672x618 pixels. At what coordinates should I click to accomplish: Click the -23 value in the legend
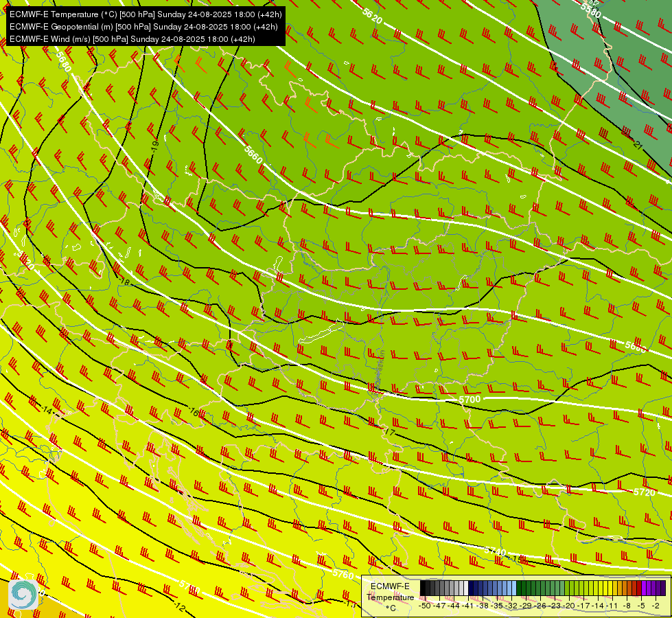555,606
